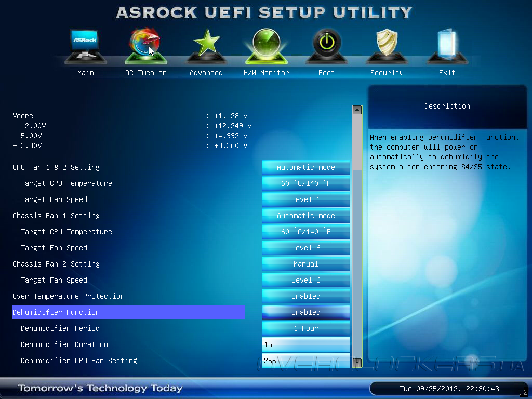Select the CPU Fan 1 & 2 Setting label
The width and height of the screenshot is (532, 399).
click(56, 167)
